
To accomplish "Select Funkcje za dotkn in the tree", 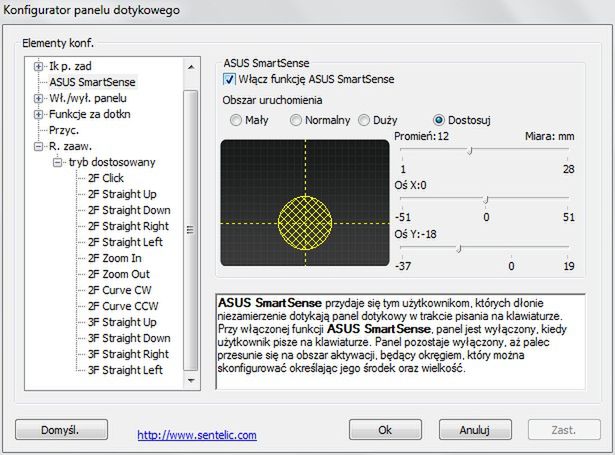I will click(90, 114).
